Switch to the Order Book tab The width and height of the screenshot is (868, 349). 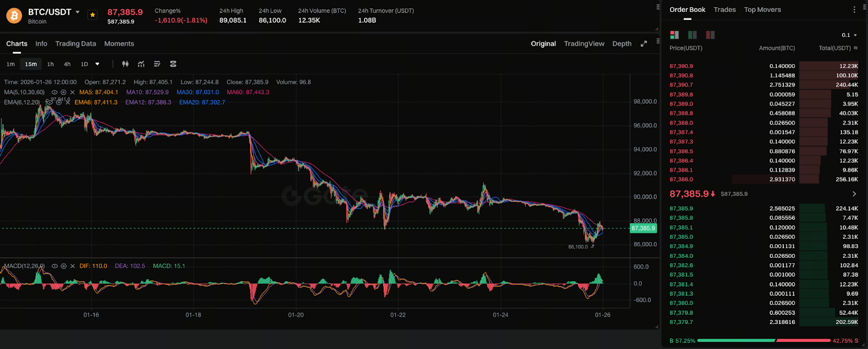(x=687, y=10)
